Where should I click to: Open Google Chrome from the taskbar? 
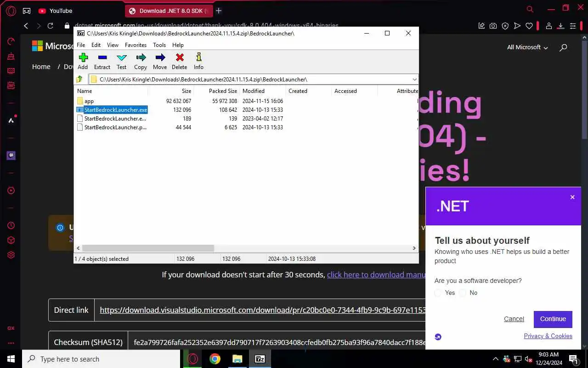pos(215,359)
